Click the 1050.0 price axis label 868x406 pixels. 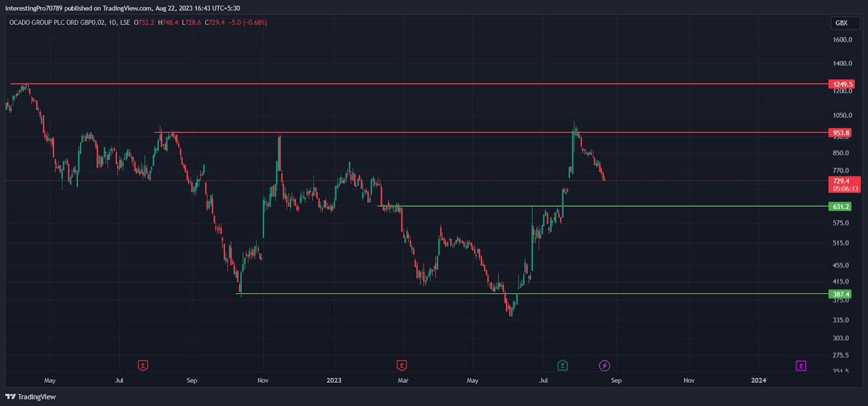(843, 115)
